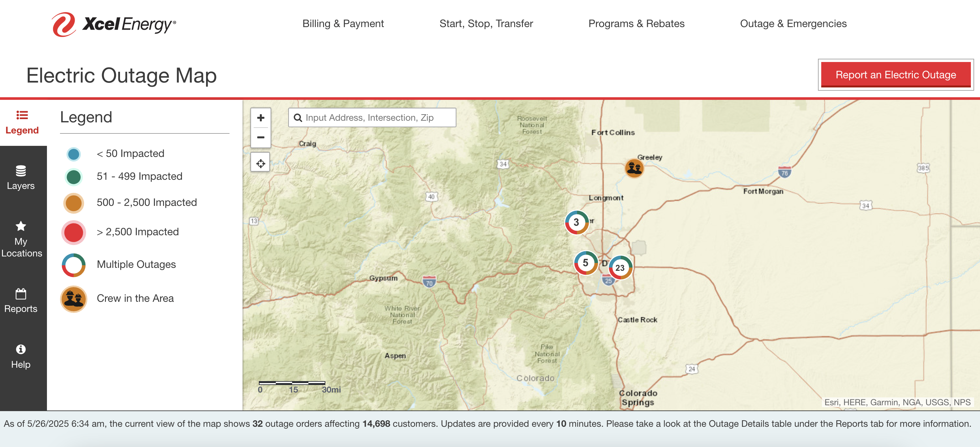Select the Multiple Outages legend entry
The image size is (980, 447).
pyautogui.click(x=73, y=264)
